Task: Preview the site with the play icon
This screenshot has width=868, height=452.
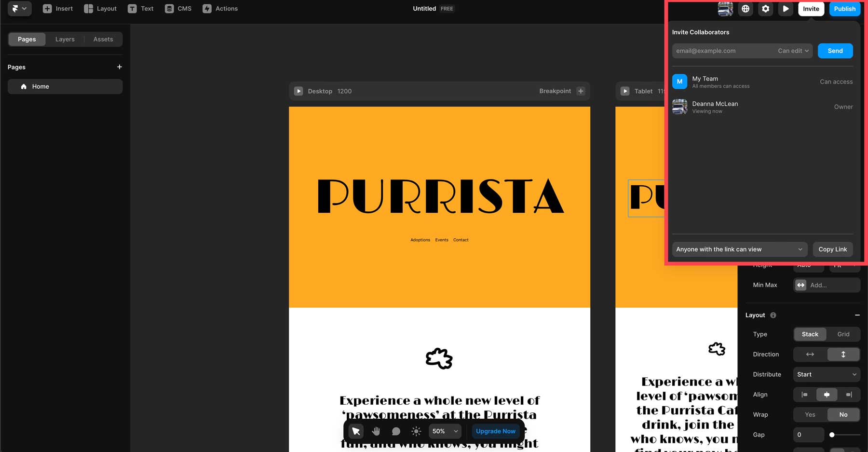Action: (786, 8)
